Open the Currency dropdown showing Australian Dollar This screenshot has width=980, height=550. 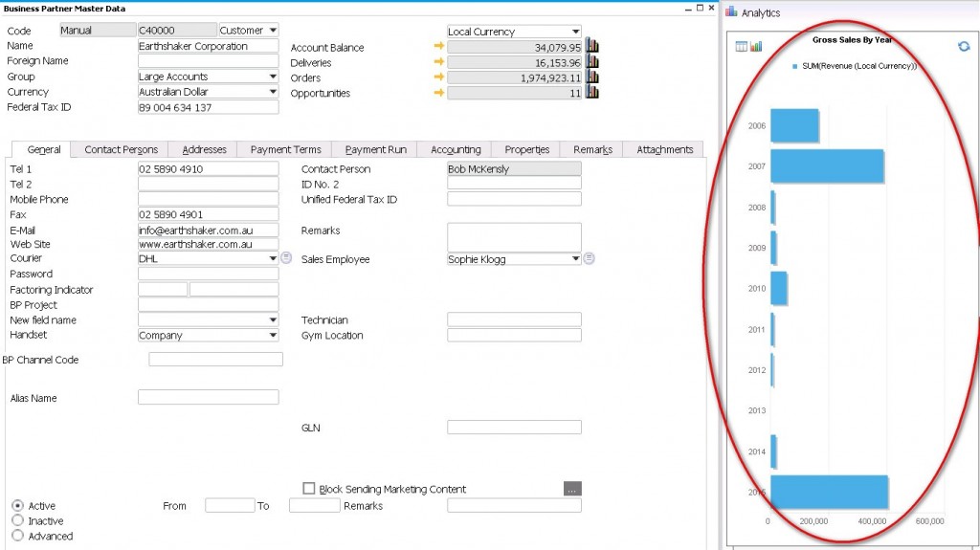click(x=273, y=92)
